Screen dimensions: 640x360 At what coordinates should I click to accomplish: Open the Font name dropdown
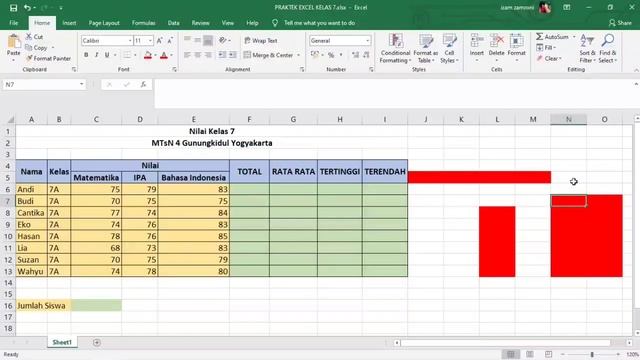pyautogui.click(x=130, y=40)
